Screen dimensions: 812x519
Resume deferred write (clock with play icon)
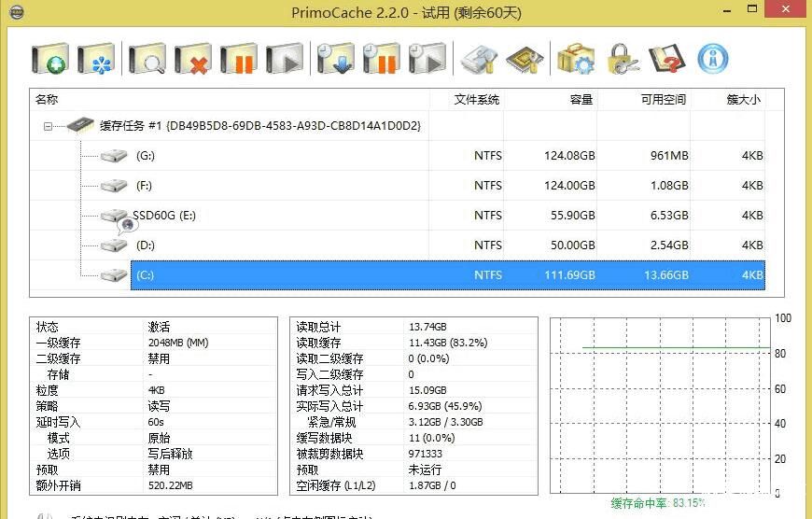(x=427, y=59)
